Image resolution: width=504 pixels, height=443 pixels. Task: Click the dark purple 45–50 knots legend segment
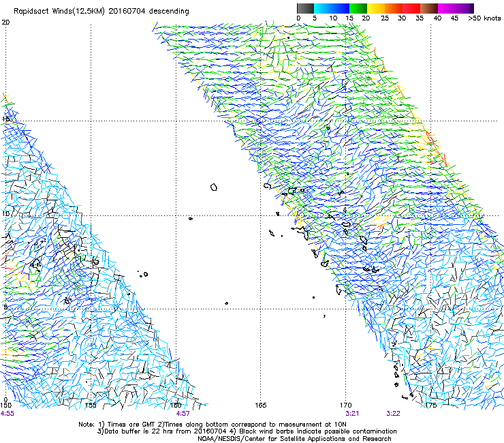(464, 8)
